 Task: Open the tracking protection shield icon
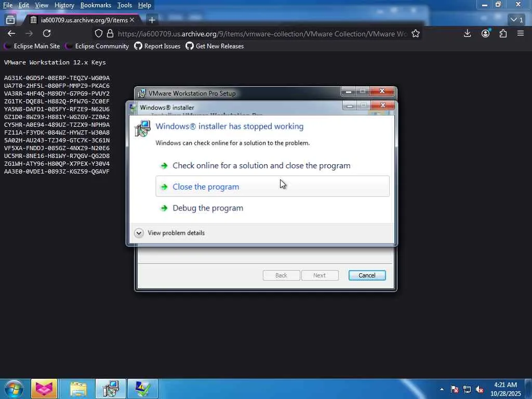pyautogui.click(x=98, y=34)
